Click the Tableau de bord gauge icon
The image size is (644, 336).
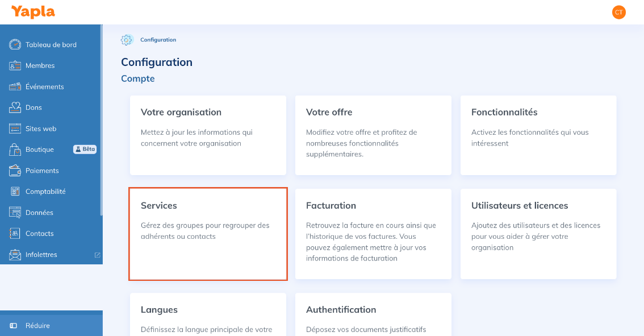point(15,44)
